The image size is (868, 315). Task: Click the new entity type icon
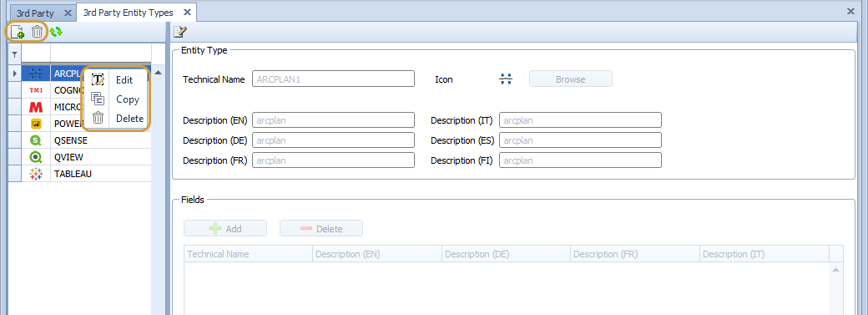click(18, 32)
